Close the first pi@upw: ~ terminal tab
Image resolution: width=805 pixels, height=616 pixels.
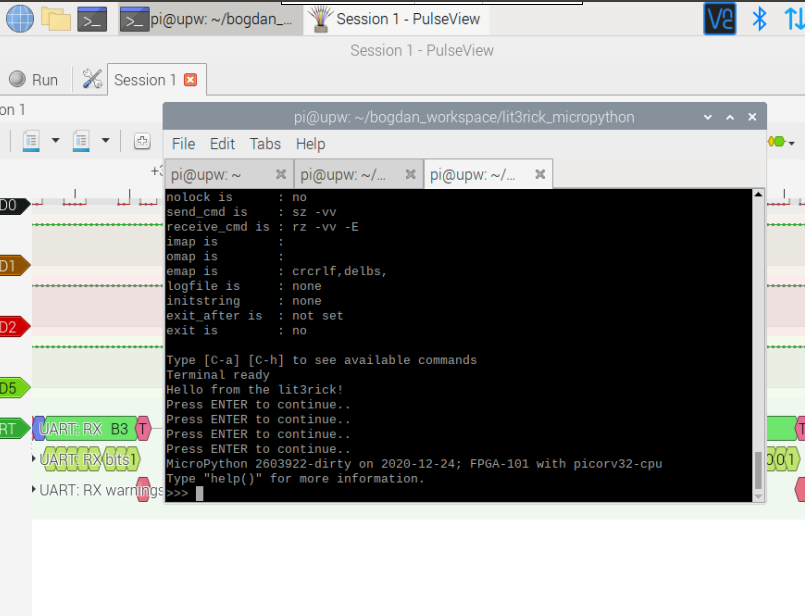pyautogui.click(x=281, y=175)
